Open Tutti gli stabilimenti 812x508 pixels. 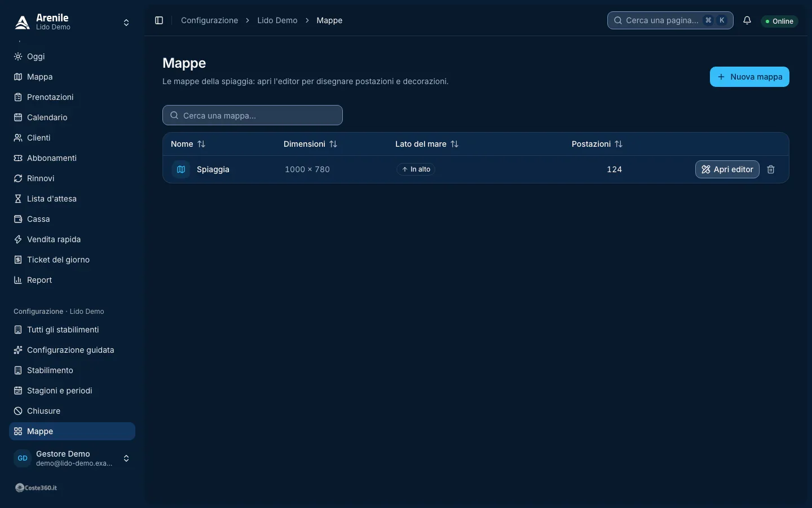72,330
